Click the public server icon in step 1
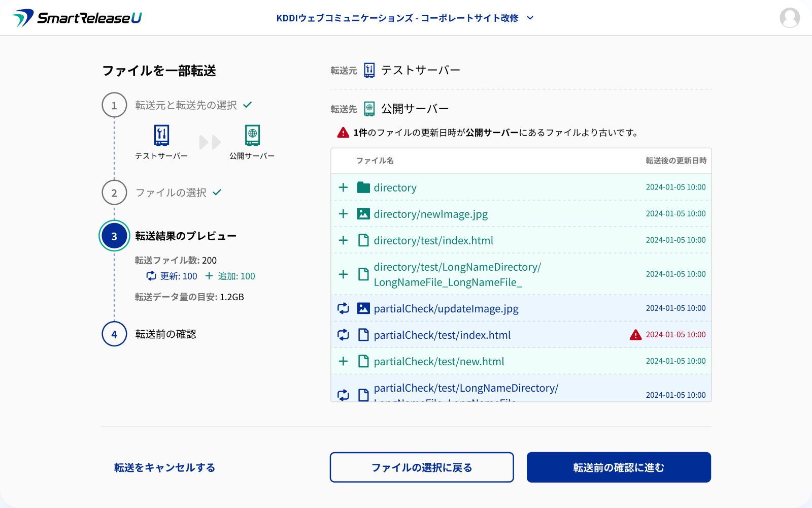This screenshot has width=812, height=508. (252, 135)
